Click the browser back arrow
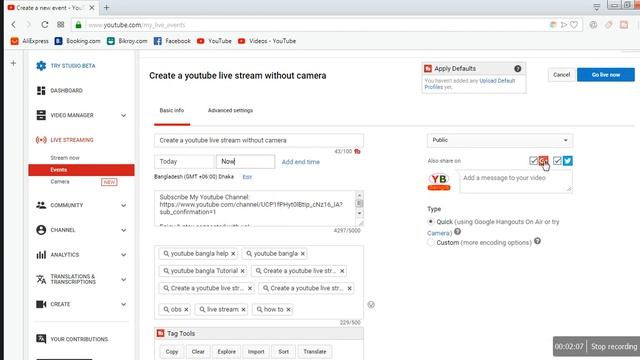 tap(13, 25)
